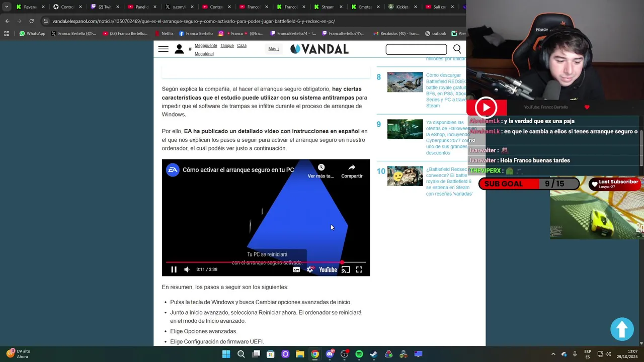Expand the Más dropdown in Vandal header
644x362 pixels.
tap(274, 49)
